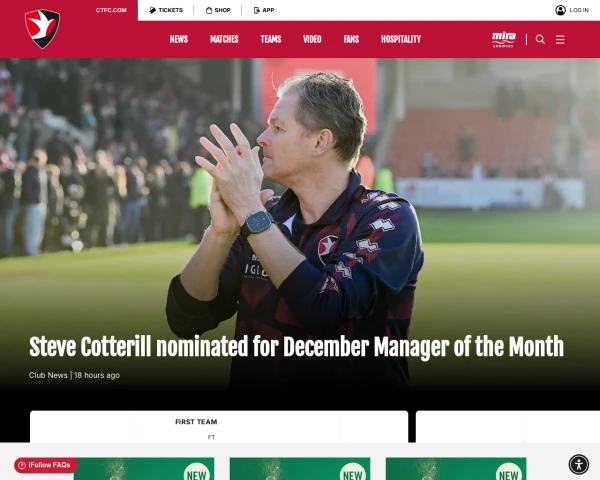
Task: Click the Cheltenham Town club crest logo
Action: click(x=42, y=29)
